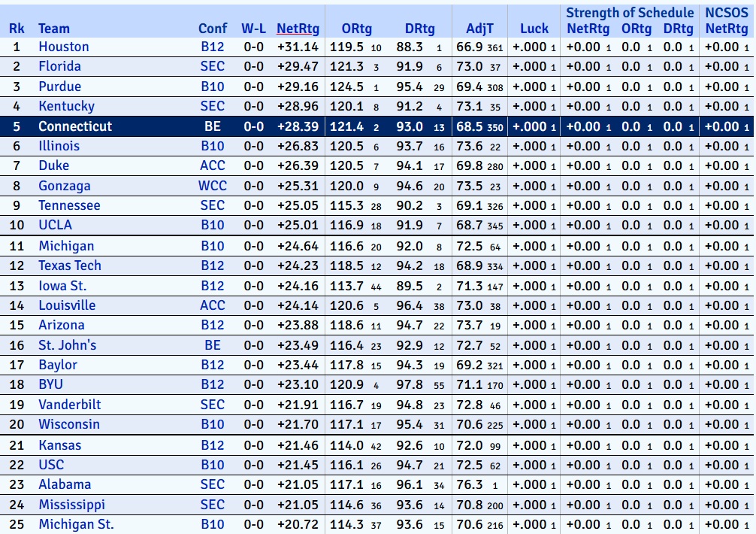Sort by DRtg column header

(419, 29)
